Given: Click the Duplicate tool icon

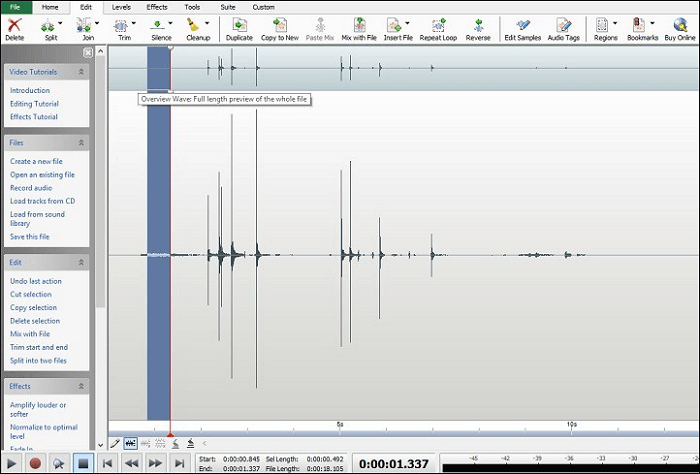Looking at the screenshot, I should point(239,23).
